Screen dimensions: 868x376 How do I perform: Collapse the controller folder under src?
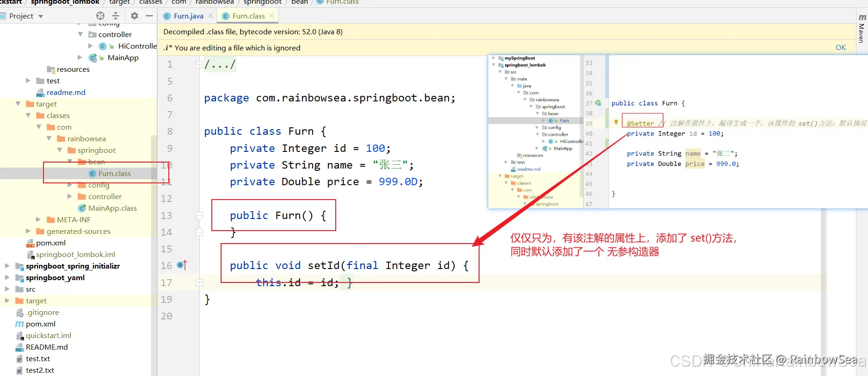80,34
